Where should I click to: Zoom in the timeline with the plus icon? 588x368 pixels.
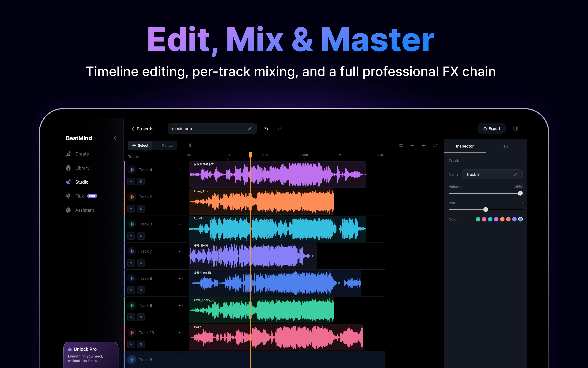coord(423,146)
